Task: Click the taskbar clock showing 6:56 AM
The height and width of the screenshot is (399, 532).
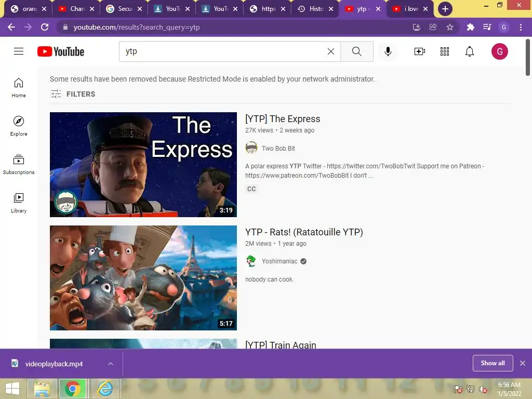Action: [509, 389]
